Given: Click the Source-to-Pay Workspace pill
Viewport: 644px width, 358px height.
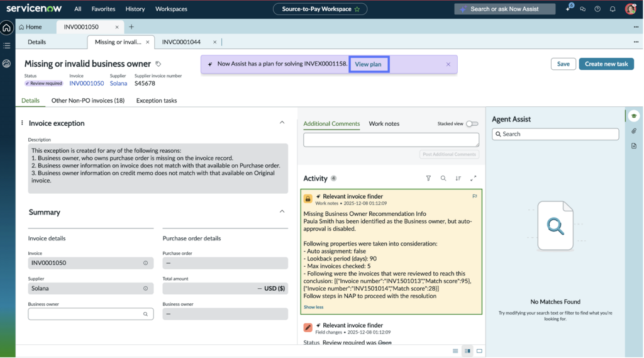Looking at the screenshot, I should pos(320,9).
